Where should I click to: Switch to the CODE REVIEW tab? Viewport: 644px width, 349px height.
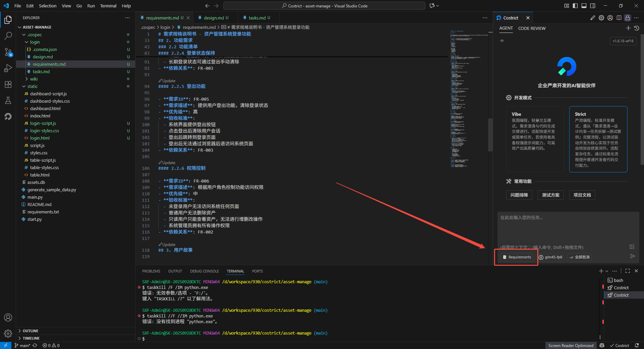532,28
